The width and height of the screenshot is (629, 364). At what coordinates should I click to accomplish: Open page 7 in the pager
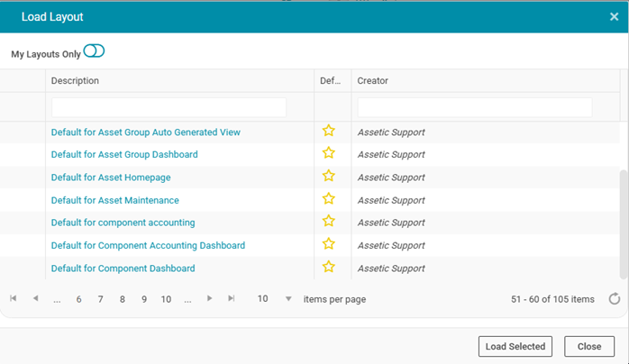(x=100, y=299)
